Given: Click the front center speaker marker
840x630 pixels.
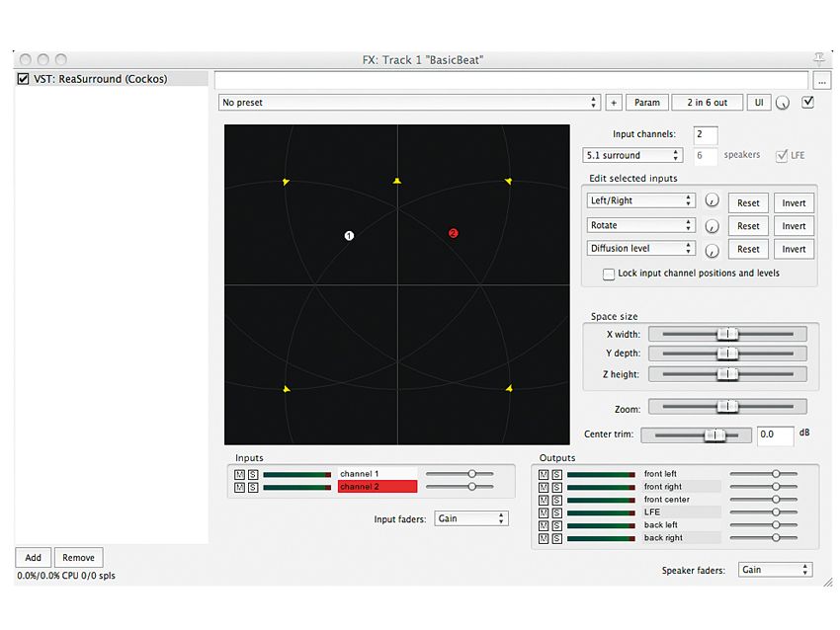Looking at the screenshot, I should tap(397, 181).
